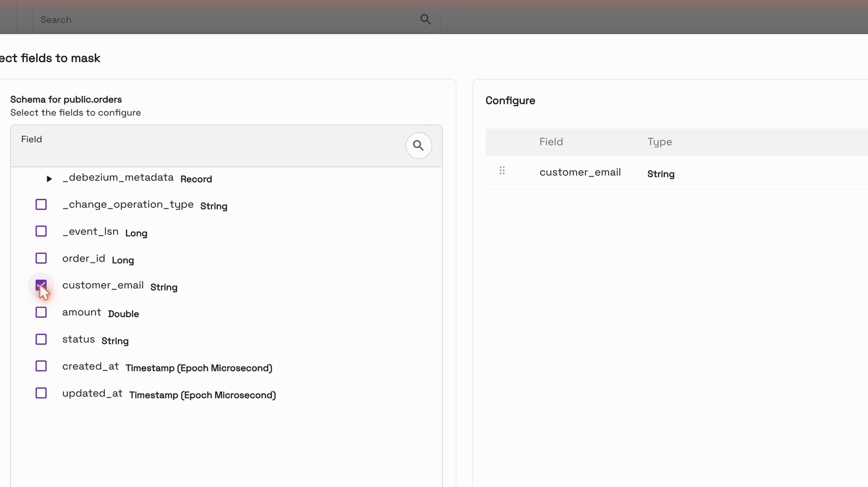Uncheck the customer_email checkbox
Screen dimensions: 868x487
click(41, 285)
